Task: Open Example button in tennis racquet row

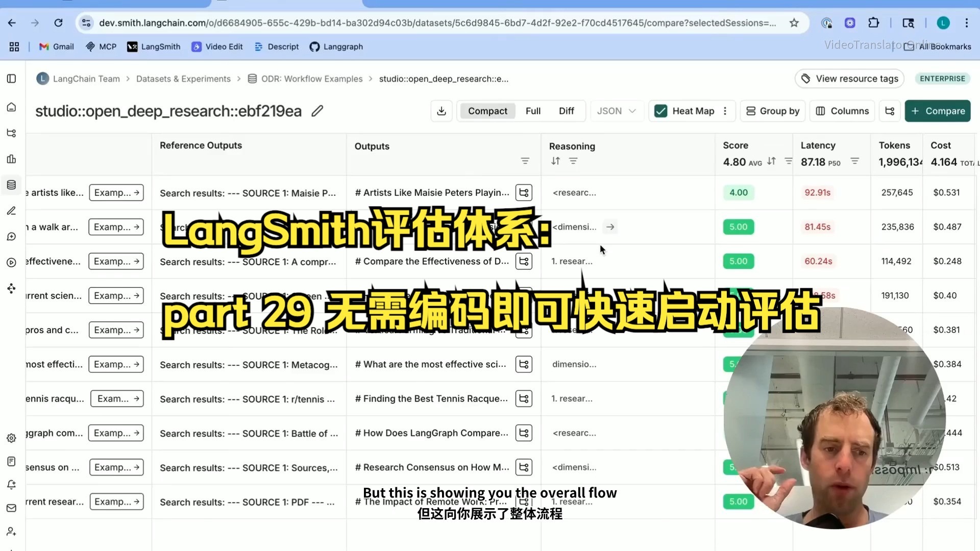Action: point(117,398)
